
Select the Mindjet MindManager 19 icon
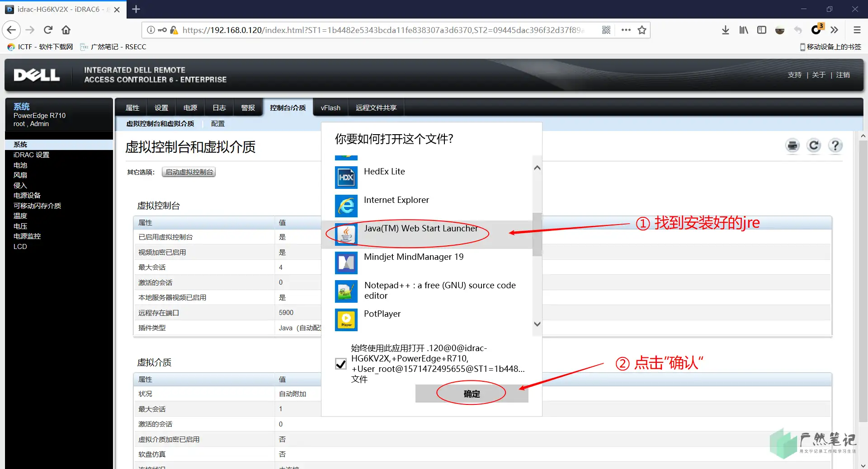point(346,263)
